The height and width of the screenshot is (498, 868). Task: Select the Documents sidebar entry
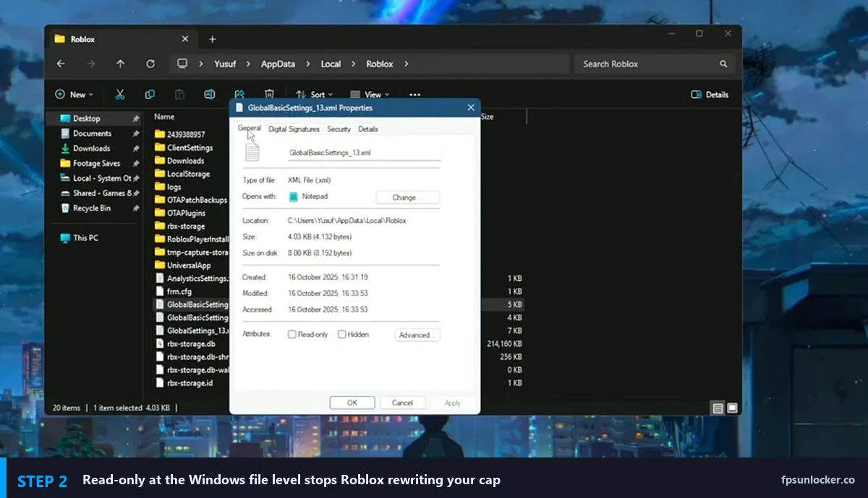coord(93,134)
